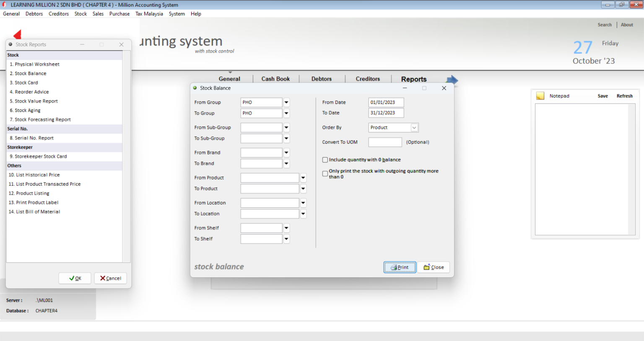Click Refresh in Notepad panel

[x=624, y=96]
